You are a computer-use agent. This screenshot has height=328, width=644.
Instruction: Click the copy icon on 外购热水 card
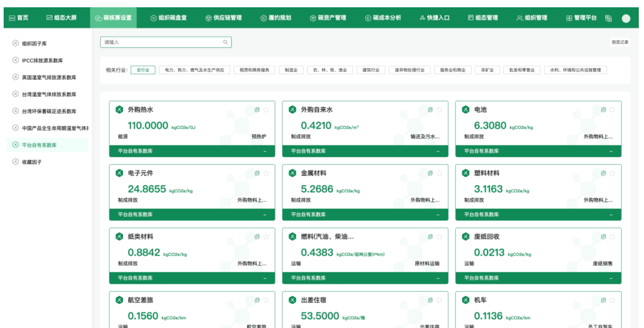tap(257, 110)
